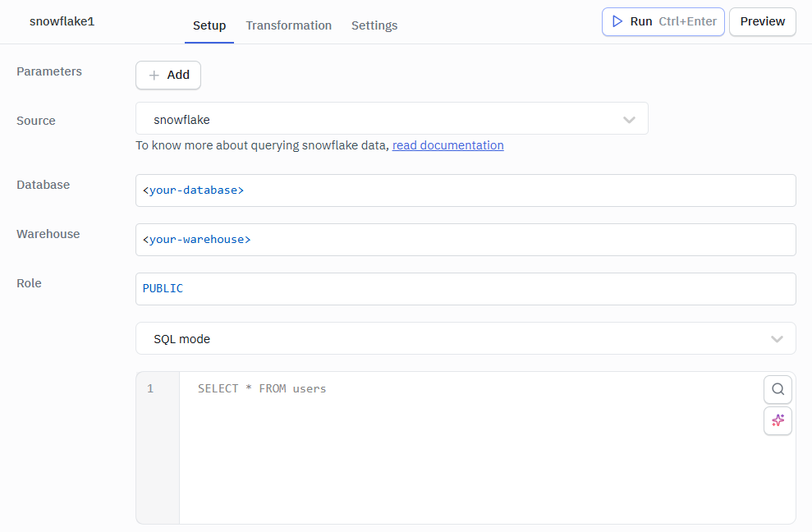Image resolution: width=812 pixels, height=532 pixels.
Task: Focus the Warehouse input field
Action: pyautogui.click(x=466, y=240)
